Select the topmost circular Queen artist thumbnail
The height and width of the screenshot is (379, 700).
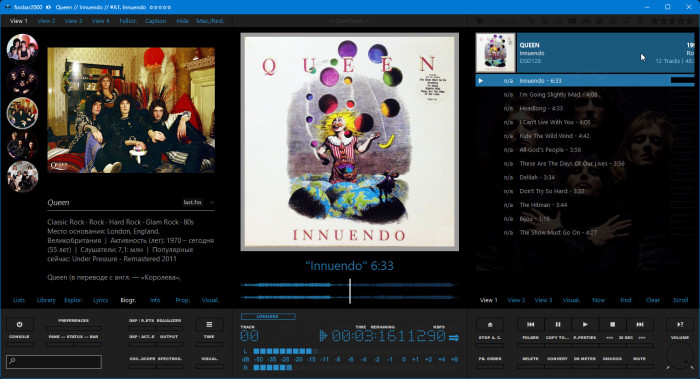point(22,49)
